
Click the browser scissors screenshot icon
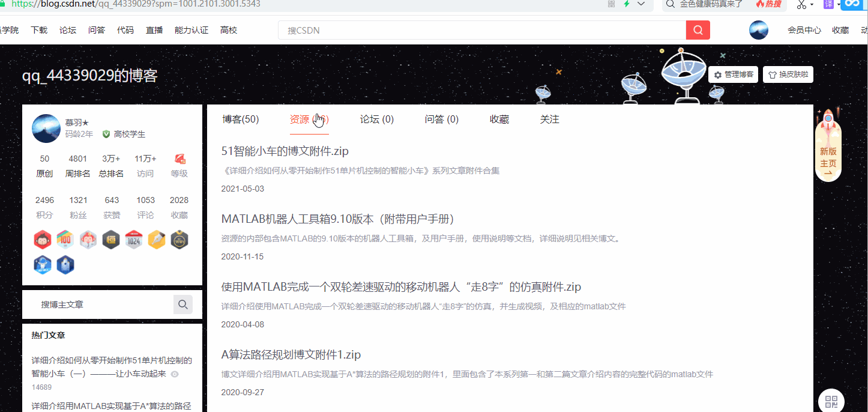801,4
